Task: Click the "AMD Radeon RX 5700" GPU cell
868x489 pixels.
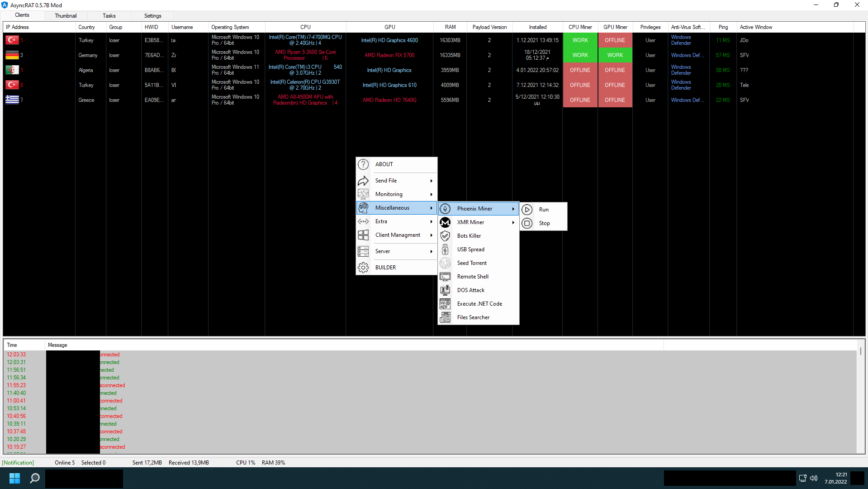Action: pos(389,55)
